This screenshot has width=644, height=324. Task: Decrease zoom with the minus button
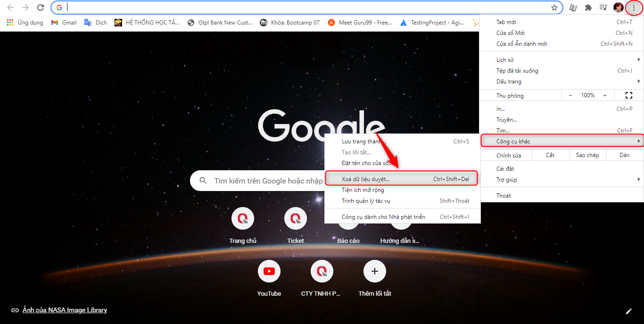coord(570,95)
